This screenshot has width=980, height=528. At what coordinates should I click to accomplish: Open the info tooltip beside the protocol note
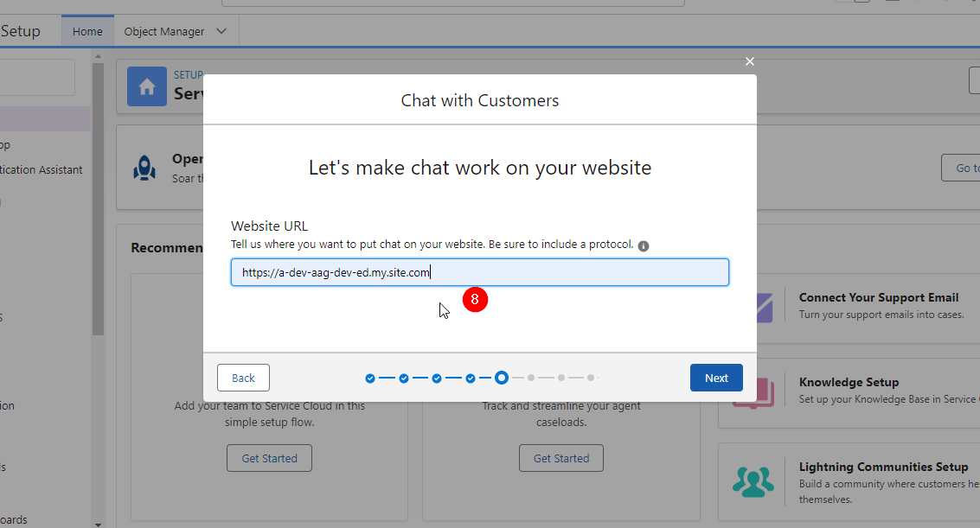click(x=643, y=245)
